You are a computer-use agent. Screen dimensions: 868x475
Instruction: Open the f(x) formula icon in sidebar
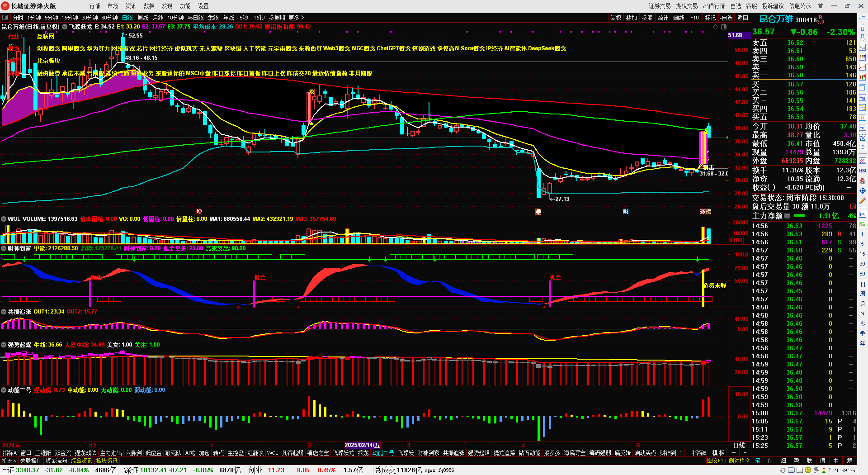pos(862,137)
